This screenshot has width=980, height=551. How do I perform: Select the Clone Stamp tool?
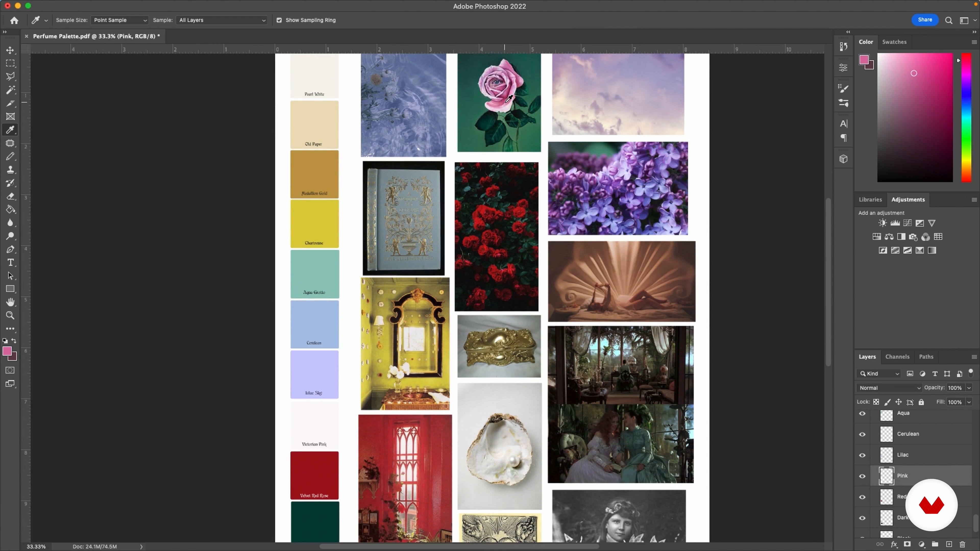tap(10, 170)
